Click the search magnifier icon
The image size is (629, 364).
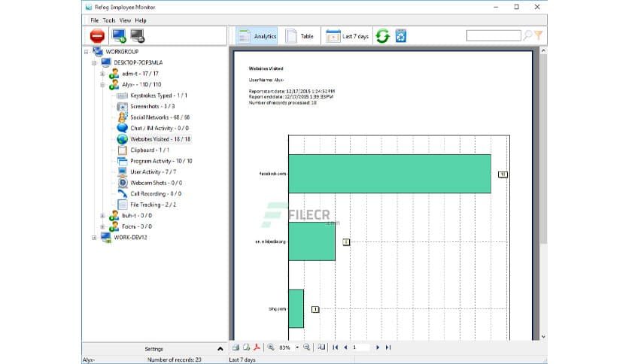click(527, 35)
